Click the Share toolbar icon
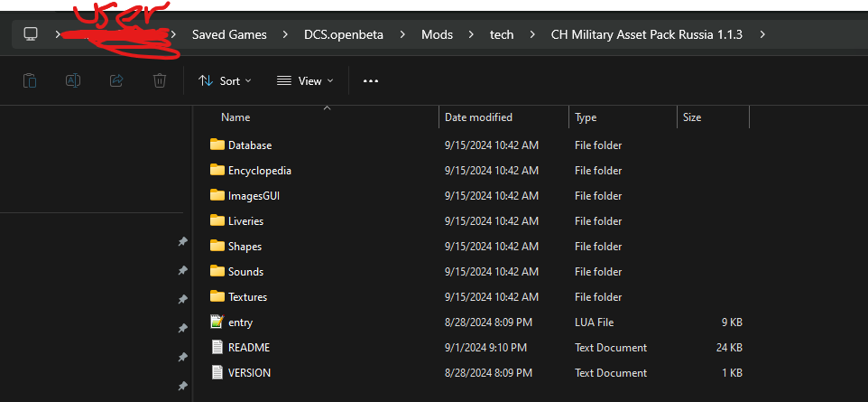This screenshot has height=402, width=868. [116, 81]
